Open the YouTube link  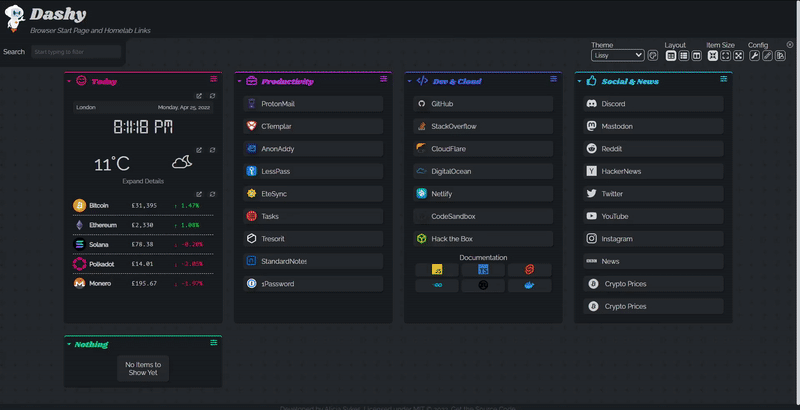tap(654, 216)
